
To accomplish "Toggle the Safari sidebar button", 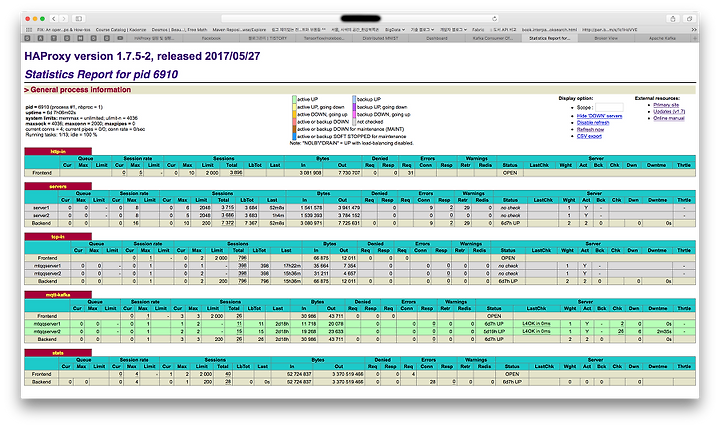I will pyautogui.click(x=79, y=19).
